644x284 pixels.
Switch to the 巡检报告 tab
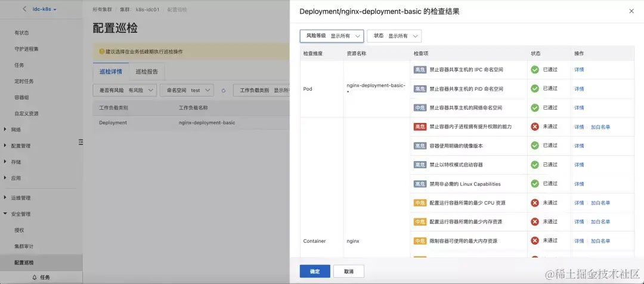(x=147, y=72)
